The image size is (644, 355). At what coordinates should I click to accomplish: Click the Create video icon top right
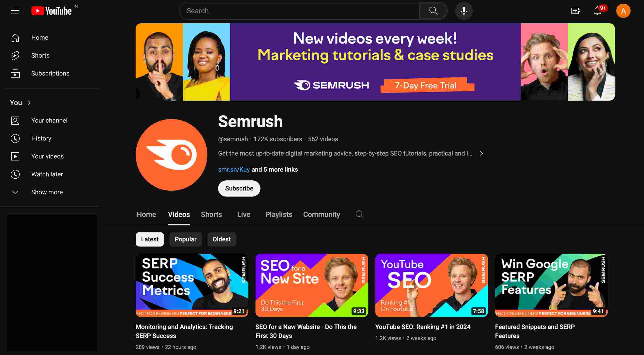[x=576, y=11]
